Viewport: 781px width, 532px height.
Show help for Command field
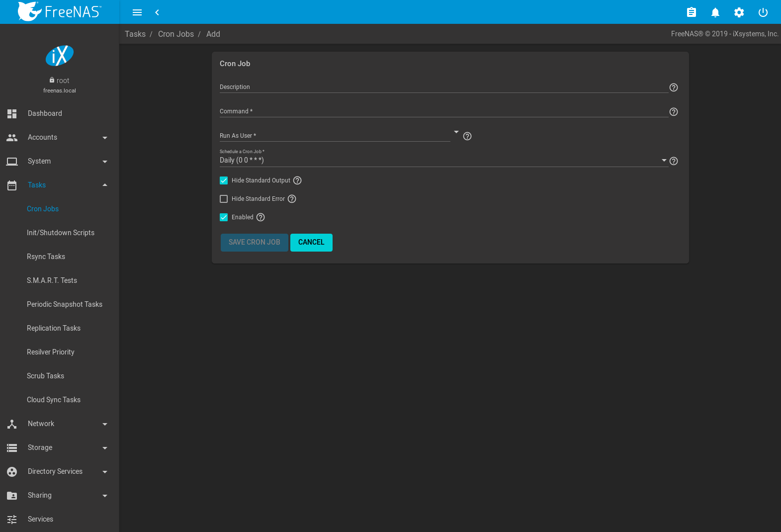pos(674,112)
